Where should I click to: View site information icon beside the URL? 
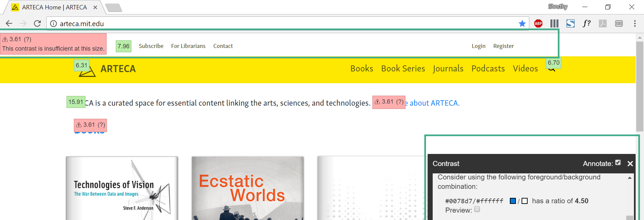[x=53, y=23]
